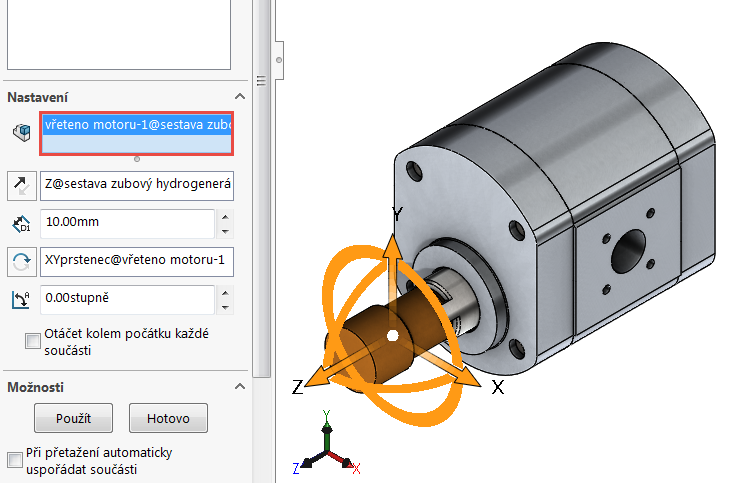Increase the rotation angle with up arrow
The image size is (750, 483).
(x=225, y=293)
